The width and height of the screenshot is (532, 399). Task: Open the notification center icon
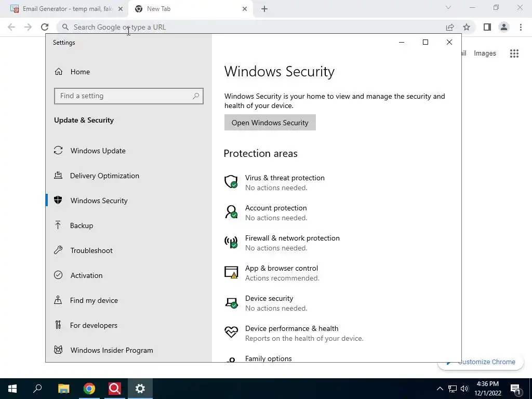[515, 389]
